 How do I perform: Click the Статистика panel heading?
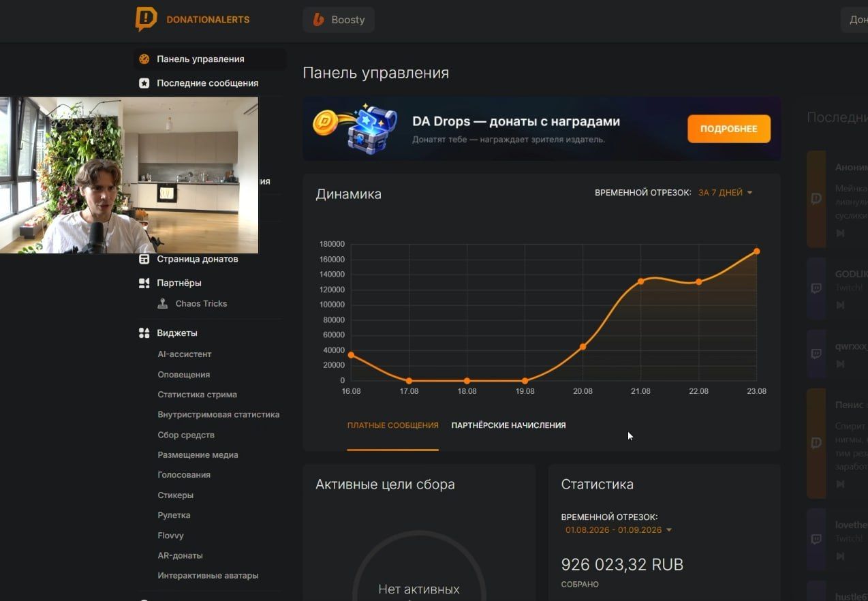(597, 484)
